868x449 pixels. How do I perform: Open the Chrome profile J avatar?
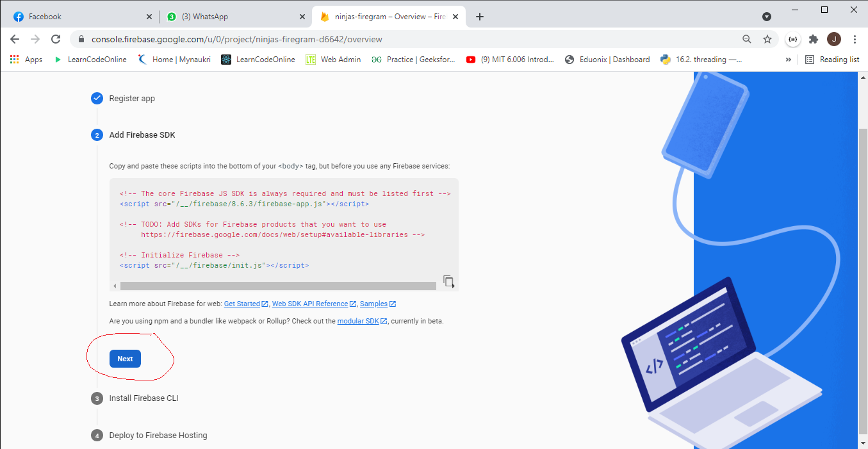tap(834, 39)
